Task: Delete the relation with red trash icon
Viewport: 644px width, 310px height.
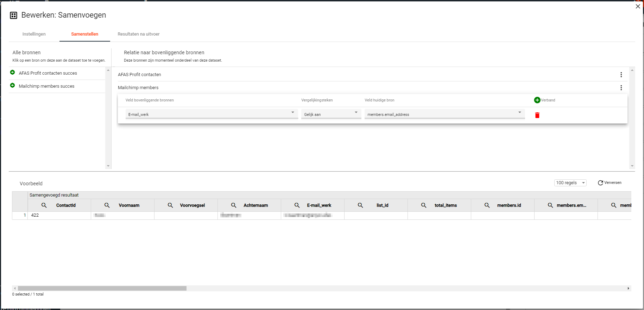Action: pyautogui.click(x=537, y=115)
